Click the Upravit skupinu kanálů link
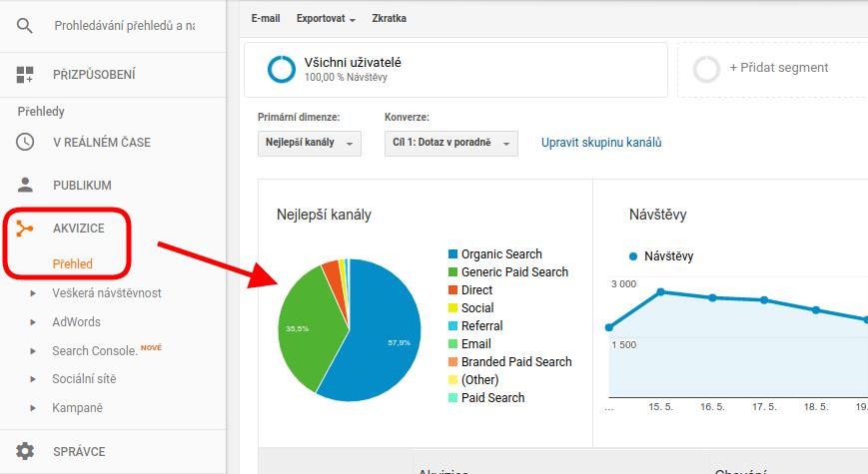The width and height of the screenshot is (868, 474). [601, 143]
